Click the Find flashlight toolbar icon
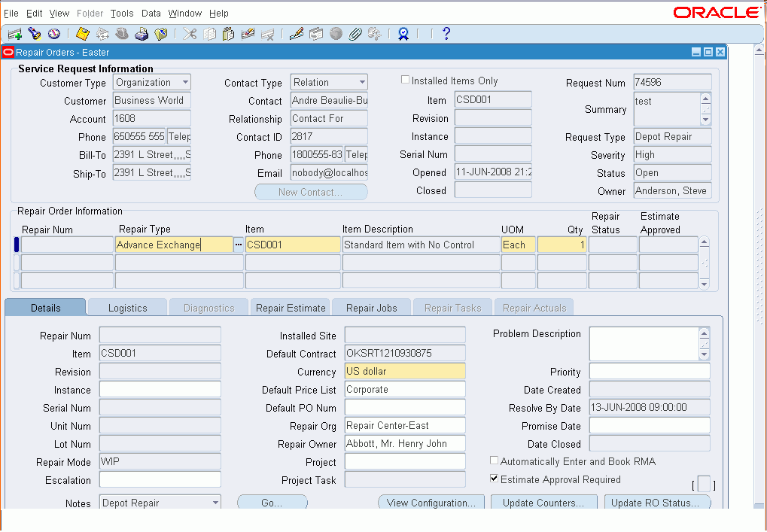767x532 pixels. [34, 34]
